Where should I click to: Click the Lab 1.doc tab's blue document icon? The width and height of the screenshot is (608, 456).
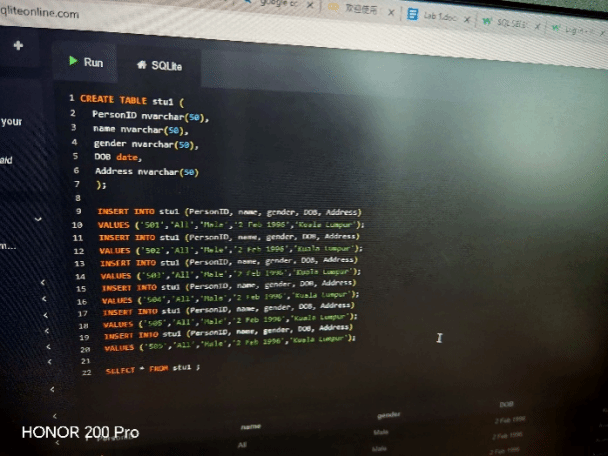coord(412,15)
